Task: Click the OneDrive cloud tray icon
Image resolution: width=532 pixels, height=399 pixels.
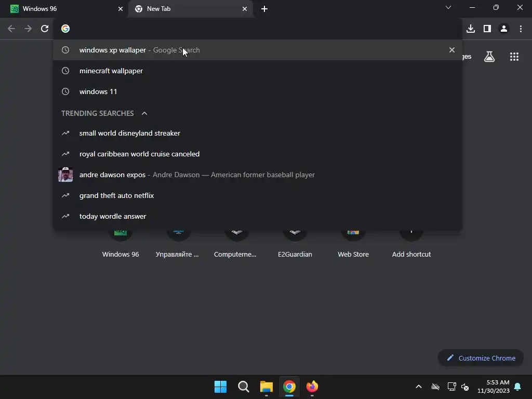Action: 435,387
